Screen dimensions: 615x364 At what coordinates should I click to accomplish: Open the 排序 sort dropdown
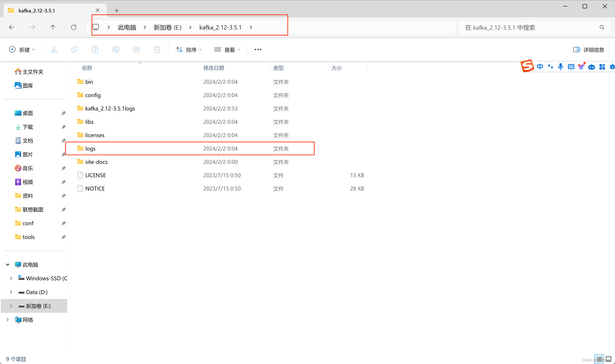click(189, 50)
